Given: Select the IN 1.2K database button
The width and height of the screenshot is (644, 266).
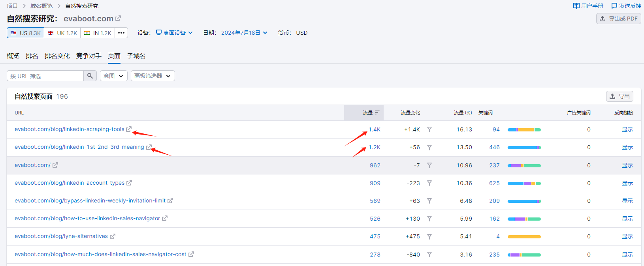Looking at the screenshot, I should coord(98,33).
